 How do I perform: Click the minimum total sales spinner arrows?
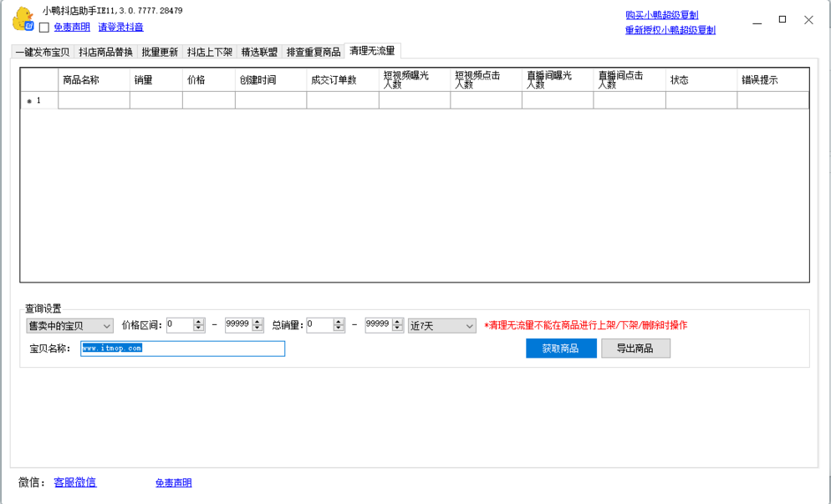pos(339,326)
